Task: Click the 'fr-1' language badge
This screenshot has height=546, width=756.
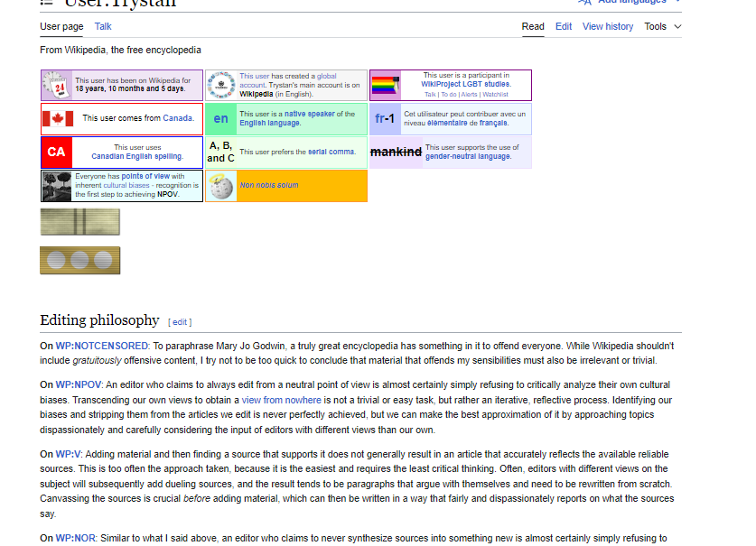Action: point(385,118)
